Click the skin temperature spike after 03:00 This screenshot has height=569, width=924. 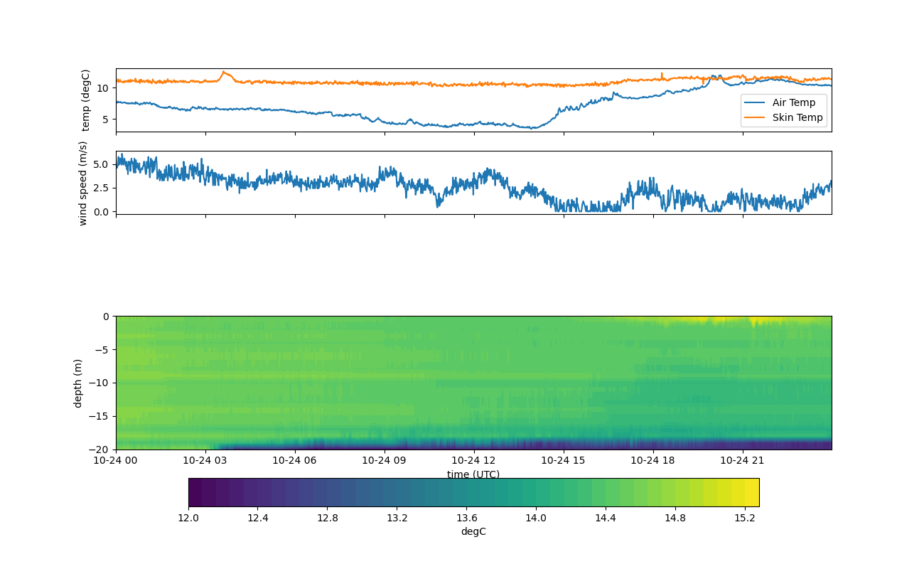coord(223,72)
